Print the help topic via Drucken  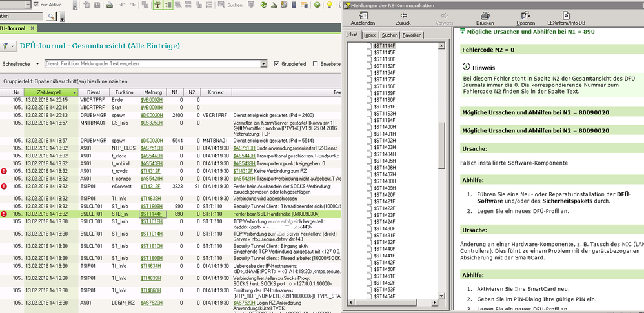pos(485,15)
